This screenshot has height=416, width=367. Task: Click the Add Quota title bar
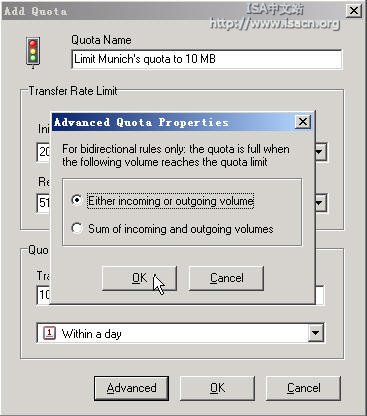(x=173, y=11)
